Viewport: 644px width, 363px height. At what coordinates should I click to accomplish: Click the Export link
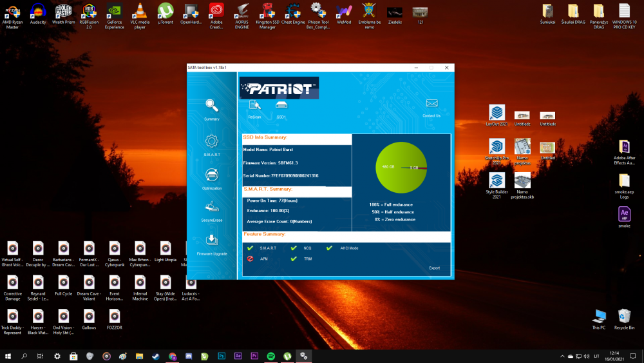pos(434,268)
